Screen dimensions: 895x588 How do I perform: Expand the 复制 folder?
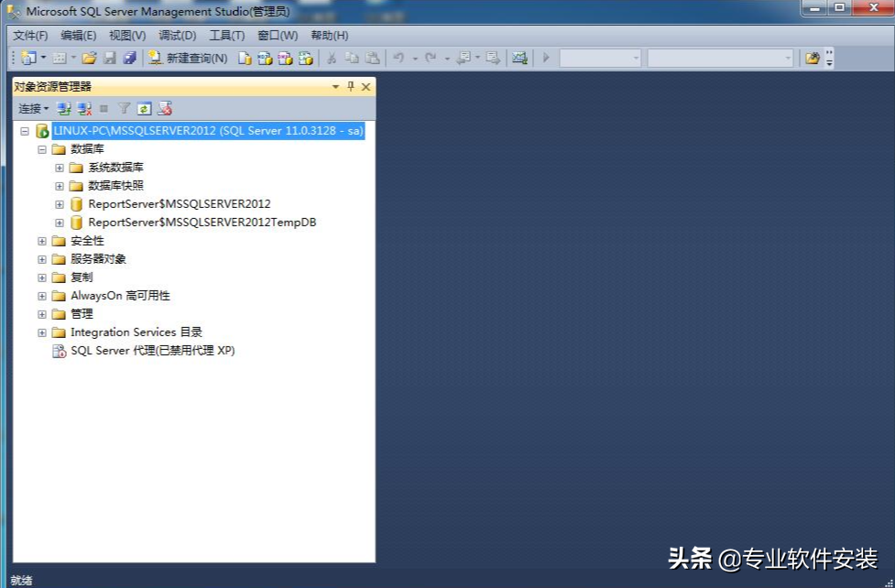click(41, 278)
